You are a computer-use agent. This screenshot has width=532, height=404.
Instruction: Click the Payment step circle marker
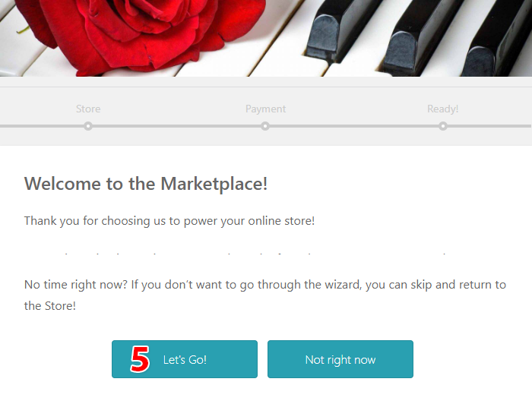[x=265, y=126]
